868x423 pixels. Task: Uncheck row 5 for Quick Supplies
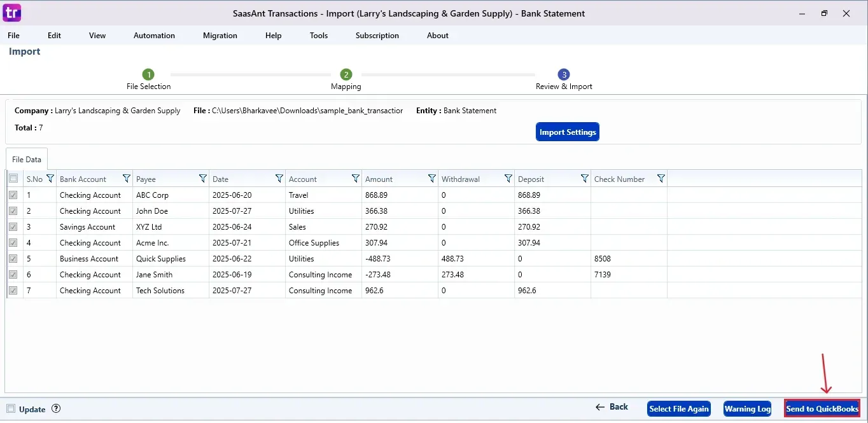coord(13,259)
